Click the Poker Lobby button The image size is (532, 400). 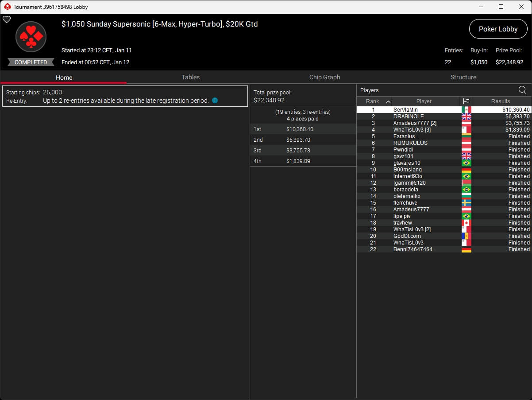pyautogui.click(x=498, y=29)
